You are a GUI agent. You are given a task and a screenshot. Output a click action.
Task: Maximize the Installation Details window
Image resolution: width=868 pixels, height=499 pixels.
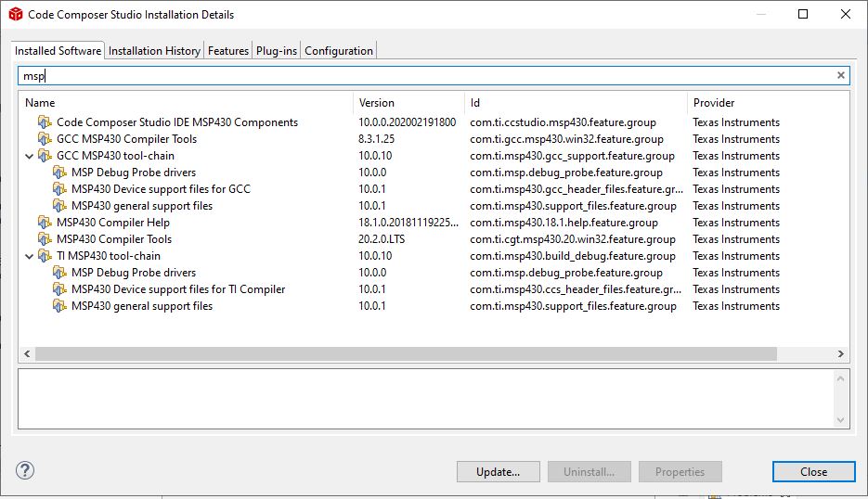(803, 14)
